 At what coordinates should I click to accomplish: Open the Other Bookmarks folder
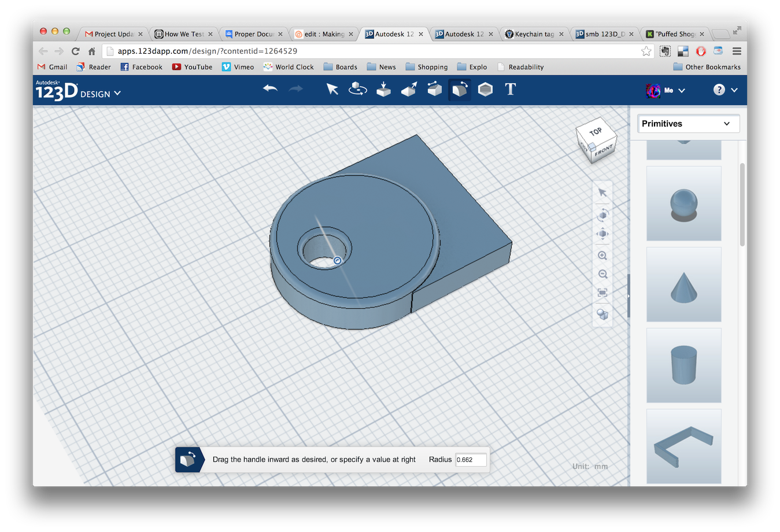pyautogui.click(x=707, y=67)
